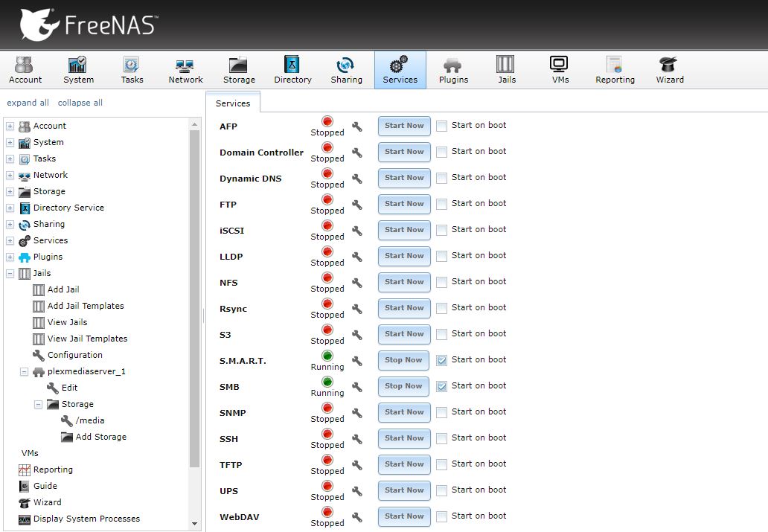The width and height of the screenshot is (768, 532).
Task: Enable Start on boot for FTP
Action: pyautogui.click(x=441, y=204)
